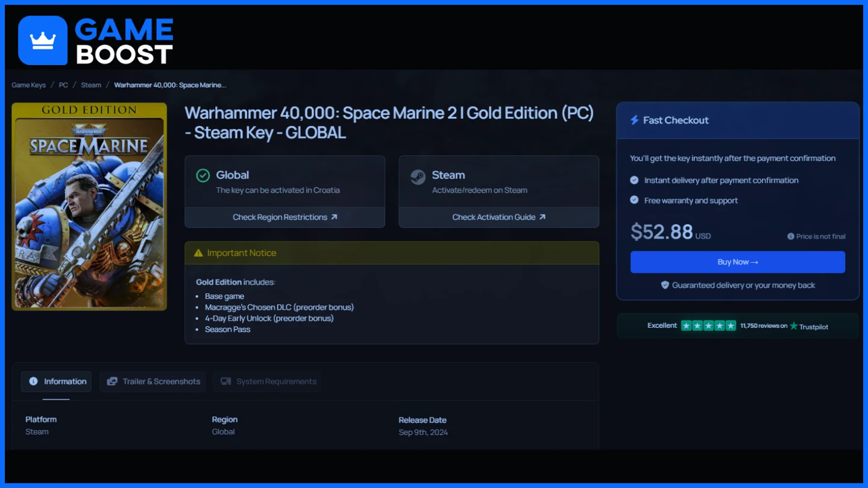
Task: Open the Steam breadcrumb link
Action: tap(91, 85)
